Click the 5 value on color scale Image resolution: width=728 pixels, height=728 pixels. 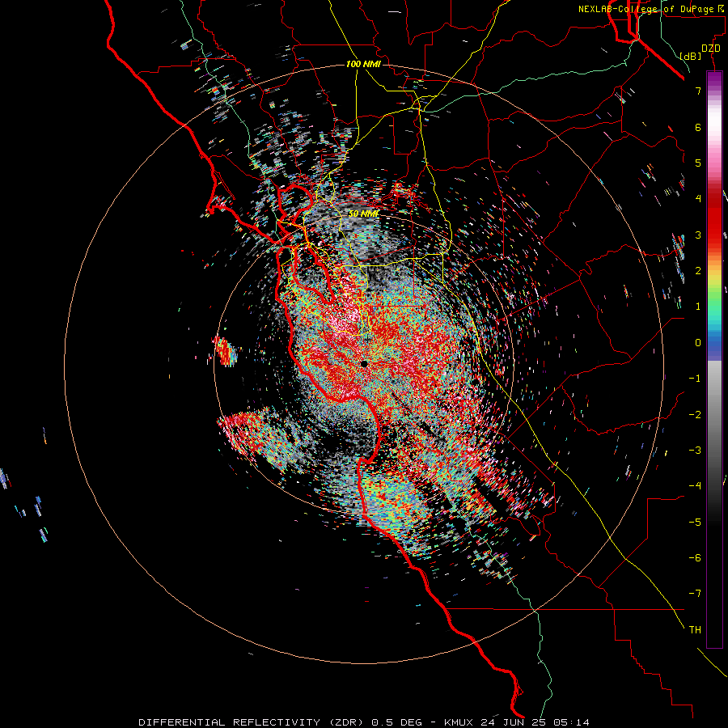tap(698, 163)
